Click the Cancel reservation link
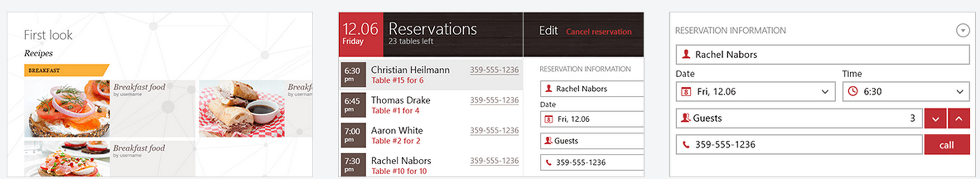 click(599, 31)
